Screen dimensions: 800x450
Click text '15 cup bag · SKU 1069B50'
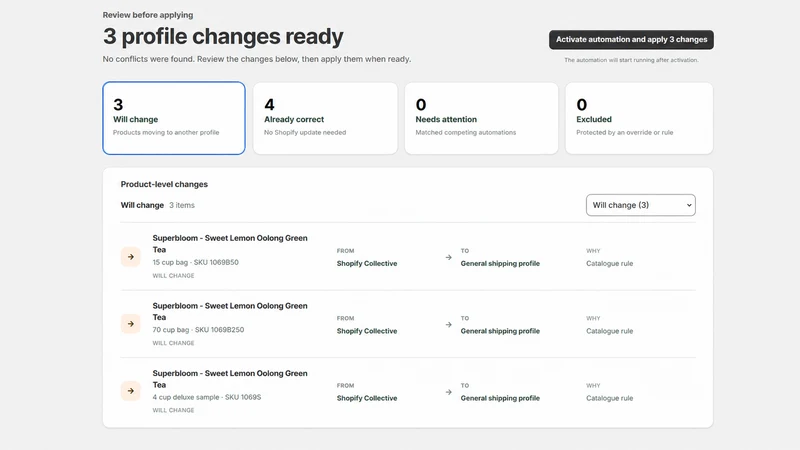[x=195, y=262]
